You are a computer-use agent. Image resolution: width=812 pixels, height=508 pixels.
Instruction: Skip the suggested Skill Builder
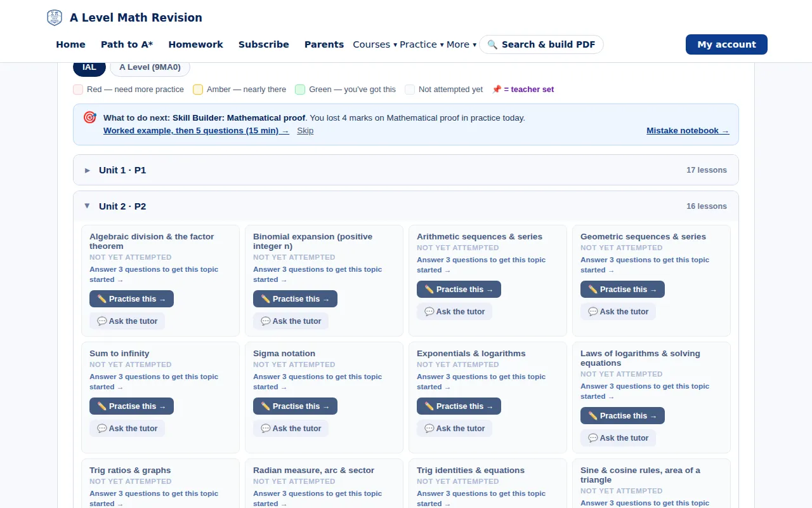(305, 131)
